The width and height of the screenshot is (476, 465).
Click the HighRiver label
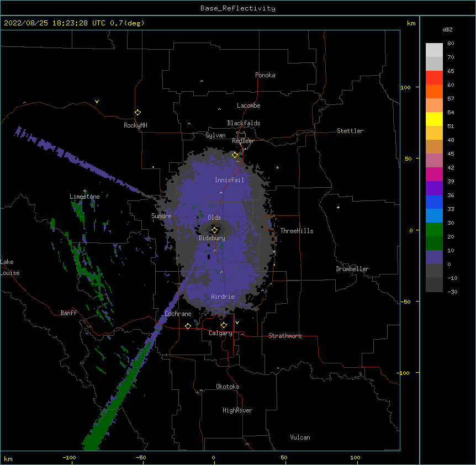coord(237,410)
